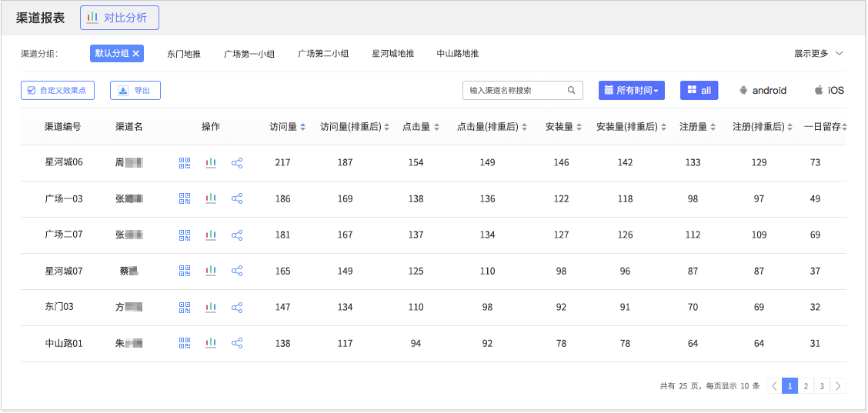Screen dimensions: 868x413
Task: Click QR code icon for 星河城06 row
Action: [185, 163]
